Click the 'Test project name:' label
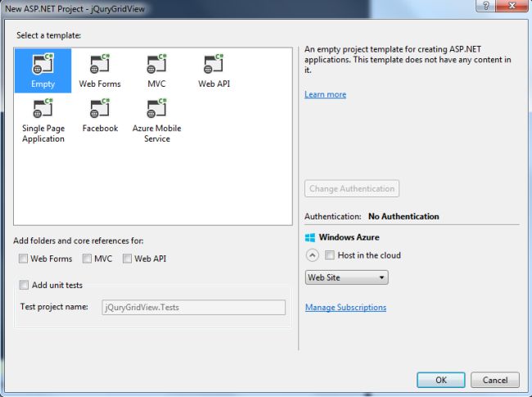532x397 pixels. point(54,307)
